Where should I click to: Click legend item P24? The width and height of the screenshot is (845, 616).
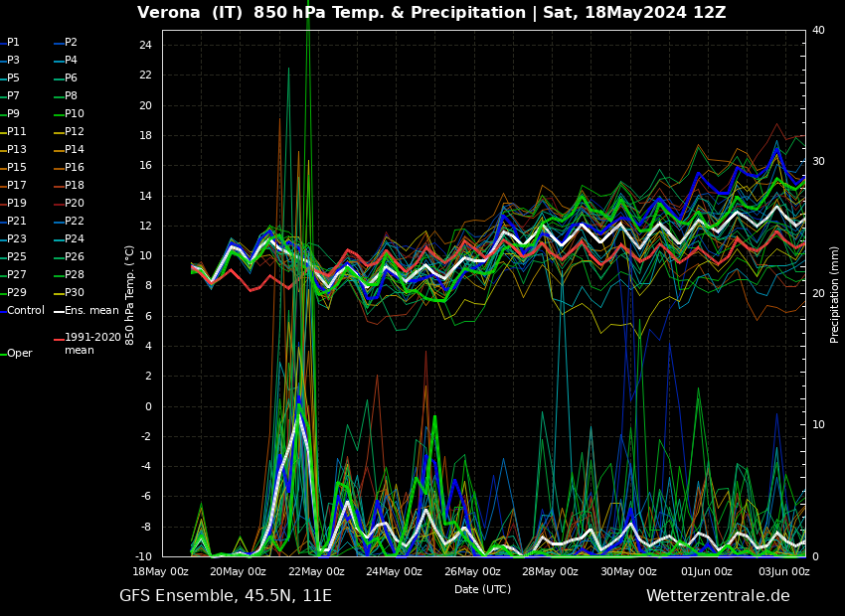(69, 238)
